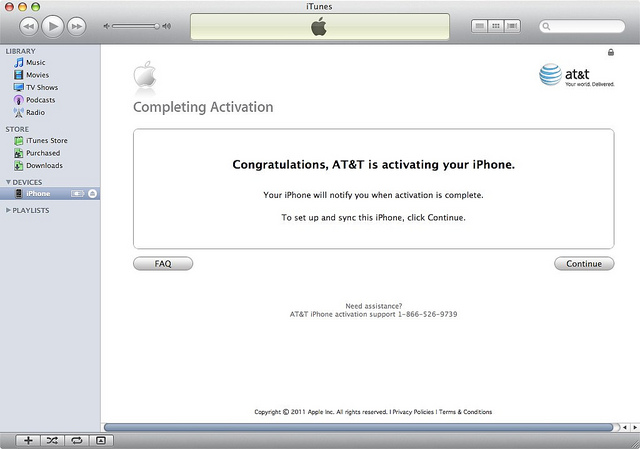This screenshot has height=449, width=640.
Task: Click the window zoom green button
Action: pos(36,7)
